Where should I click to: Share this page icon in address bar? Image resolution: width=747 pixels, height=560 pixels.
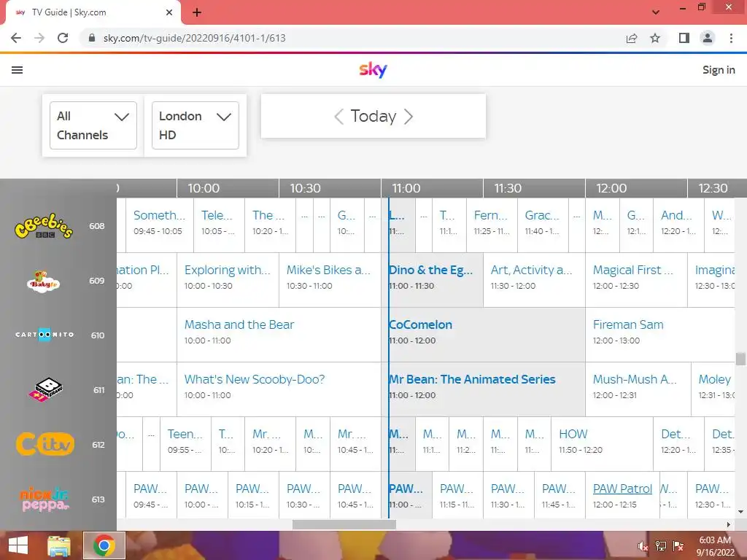pyautogui.click(x=632, y=38)
